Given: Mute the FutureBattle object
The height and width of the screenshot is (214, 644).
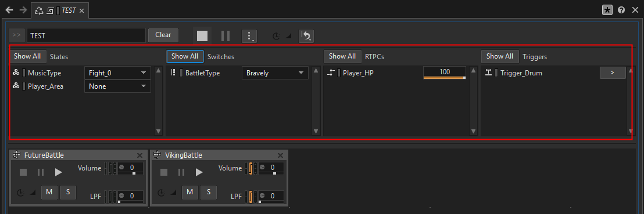Looking at the screenshot, I should [x=49, y=192].
